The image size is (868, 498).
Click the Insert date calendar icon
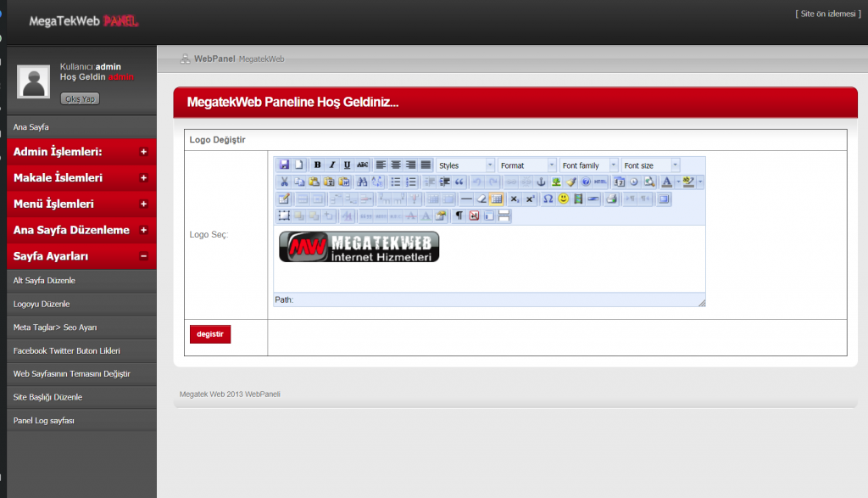click(x=619, y=182)
